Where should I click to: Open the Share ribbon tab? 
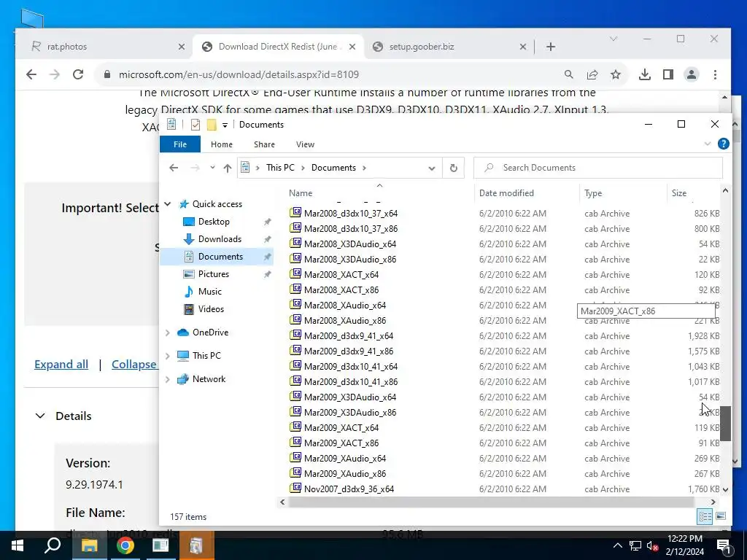(264, 144)
